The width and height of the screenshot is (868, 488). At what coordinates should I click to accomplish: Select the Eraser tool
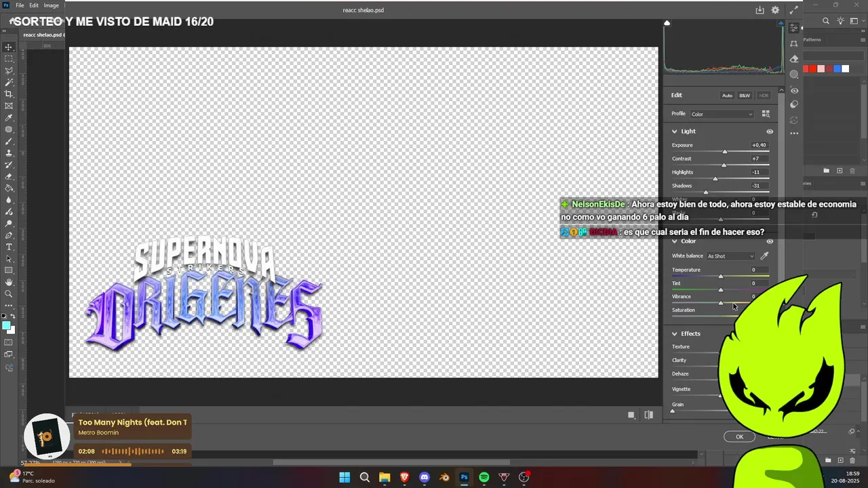tap(9, 176)
